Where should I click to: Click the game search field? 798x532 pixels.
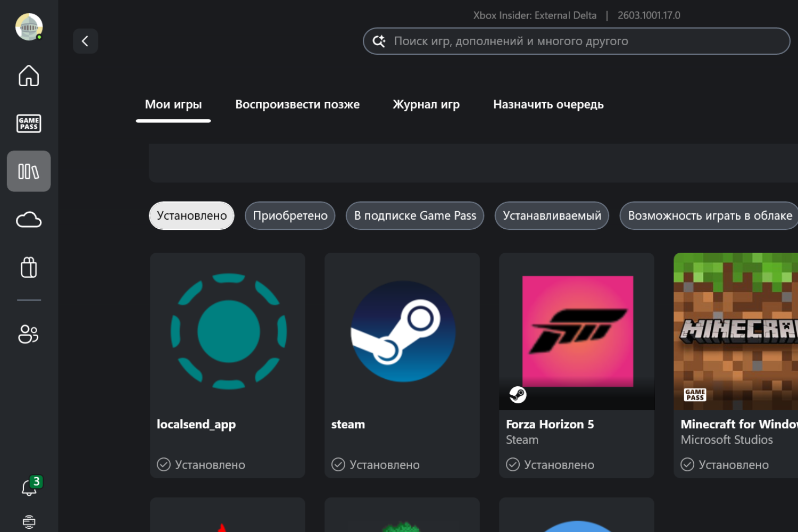tap(576, 40)
